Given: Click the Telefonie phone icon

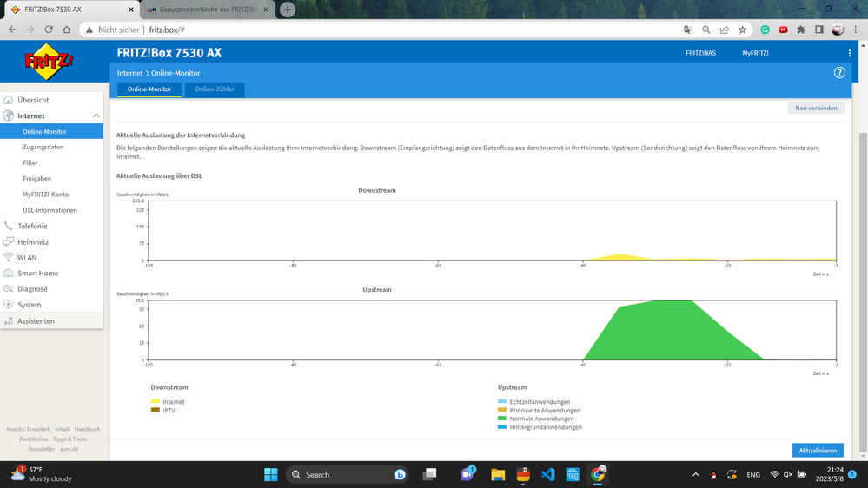Looking at the screenshot, I should click(x=9, y=226).
